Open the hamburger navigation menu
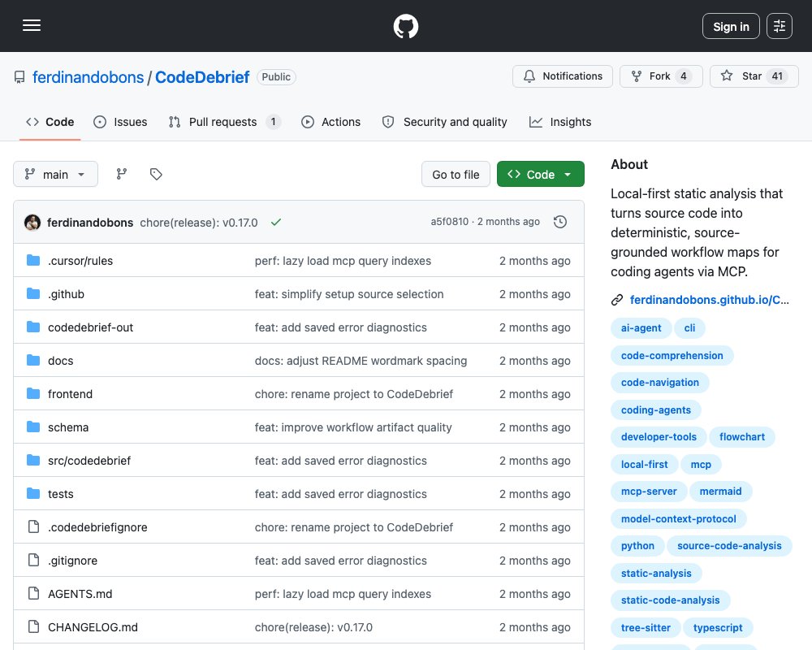Screen dimensions: 812x650 click(32, 25)
